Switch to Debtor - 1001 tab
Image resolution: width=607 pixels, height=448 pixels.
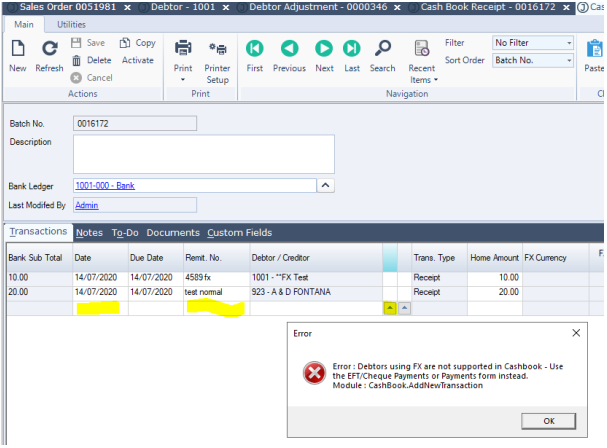[183, 7]
